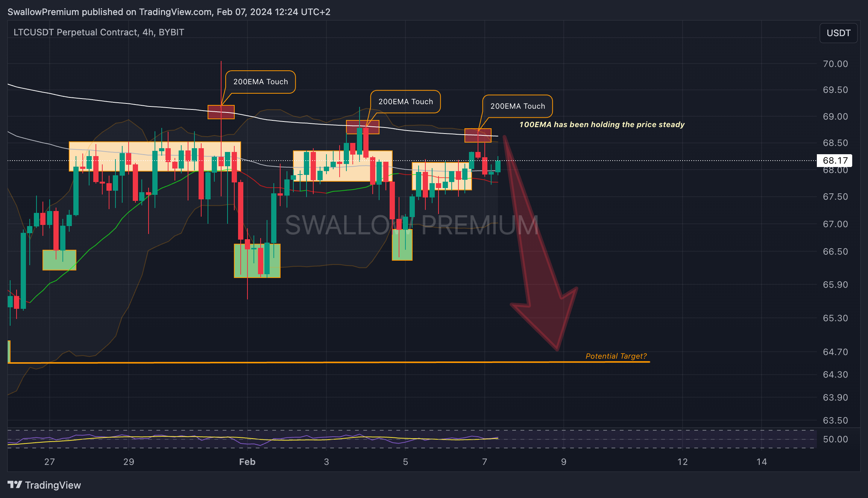Image resolution: width=868 pixels, height=498 pixels.
Task: Click the 14 date label on time axis
Action: 762,462
